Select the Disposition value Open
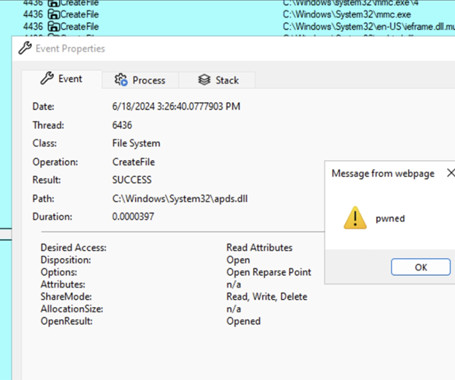 238,260
